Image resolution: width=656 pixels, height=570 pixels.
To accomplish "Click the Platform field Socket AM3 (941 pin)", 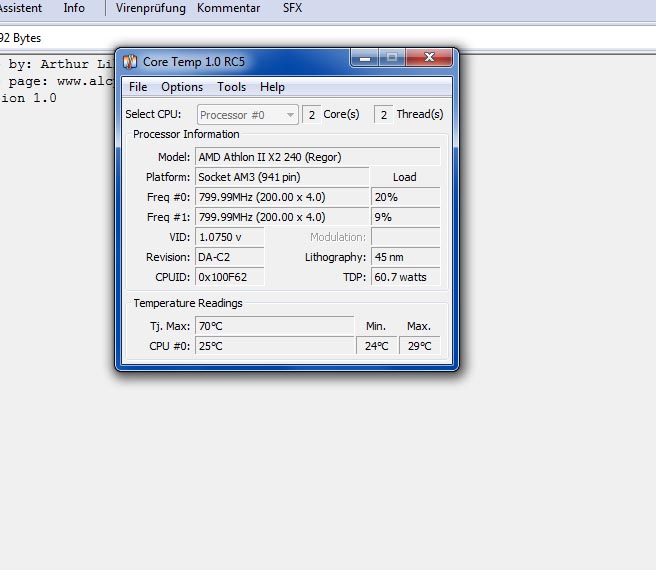I will (x=282, y=177).
